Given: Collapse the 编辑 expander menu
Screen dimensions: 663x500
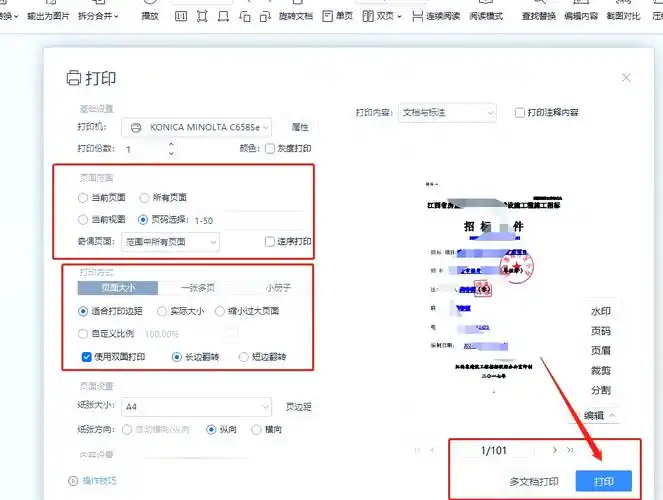Looking at the screenshot, I should point(599,416).
